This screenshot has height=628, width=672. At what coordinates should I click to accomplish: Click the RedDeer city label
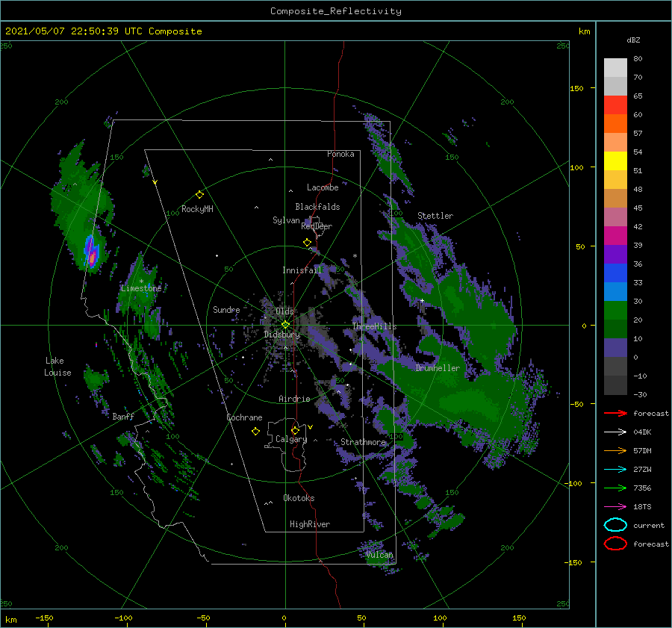317,226
